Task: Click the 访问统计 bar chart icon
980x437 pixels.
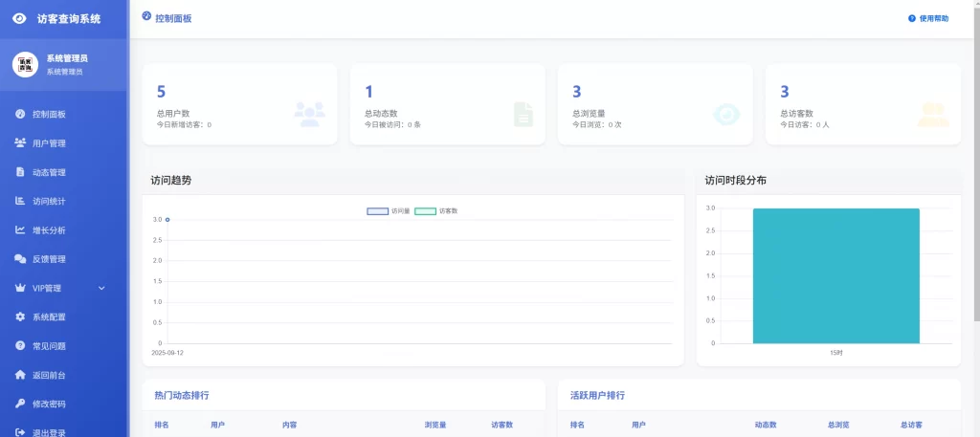Action: click(x=20, y=201)
